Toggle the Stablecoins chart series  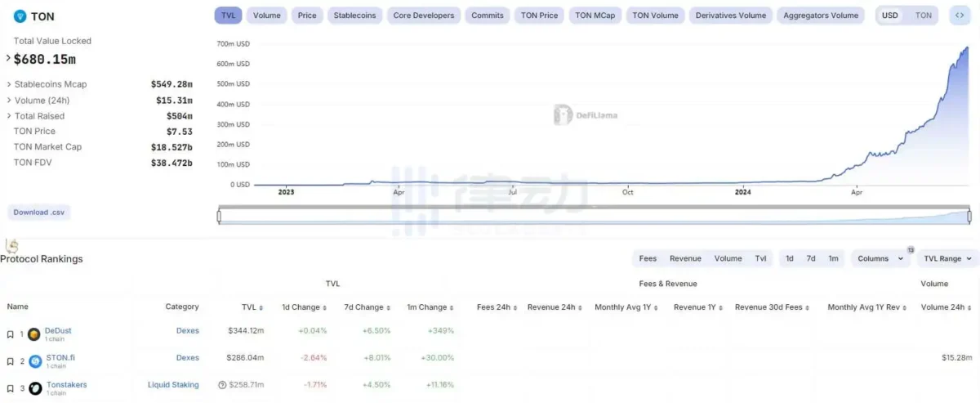pyautogui.click(x=354, y=16)
